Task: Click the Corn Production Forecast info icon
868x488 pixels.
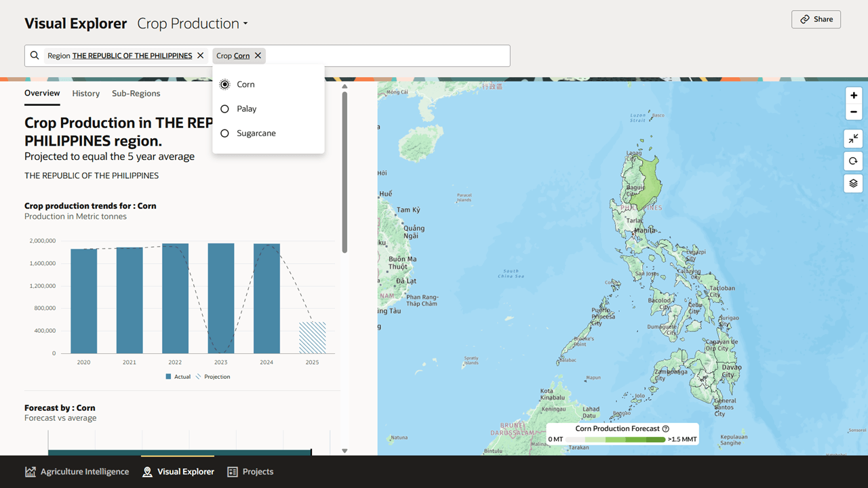Action: (665, 428)
